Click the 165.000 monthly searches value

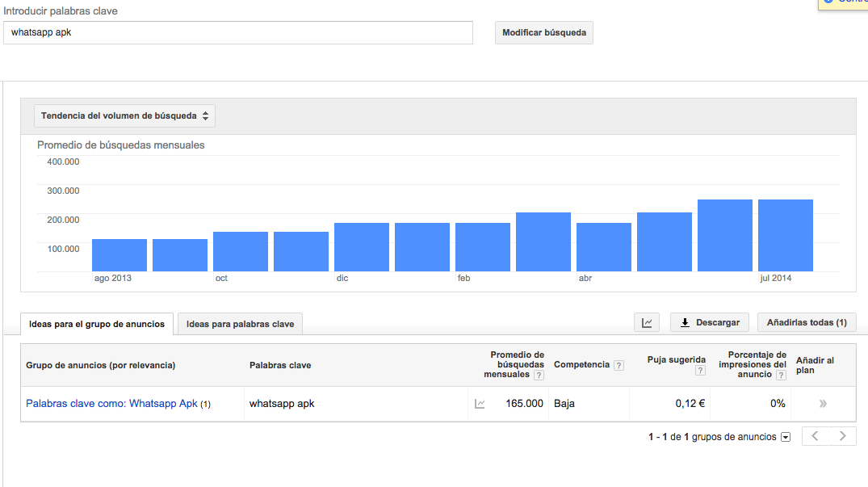click(524, 404)
